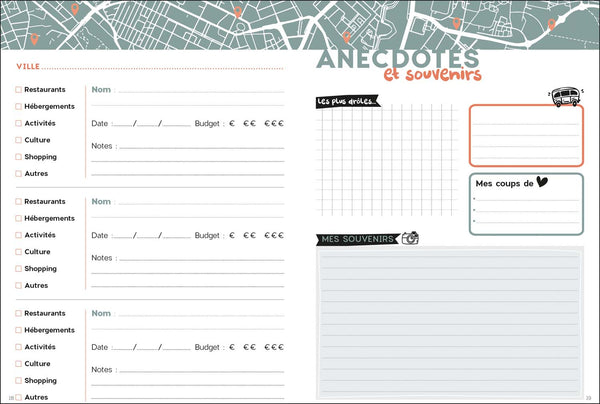Select €€ budget in the top entry
Screen dimensions: 600x404
(249, 124)
